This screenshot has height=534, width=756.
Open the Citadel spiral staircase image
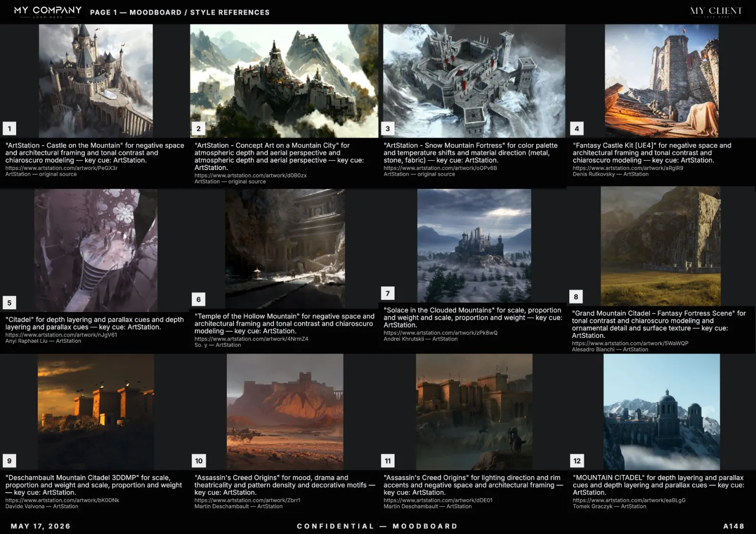(96, 250)
